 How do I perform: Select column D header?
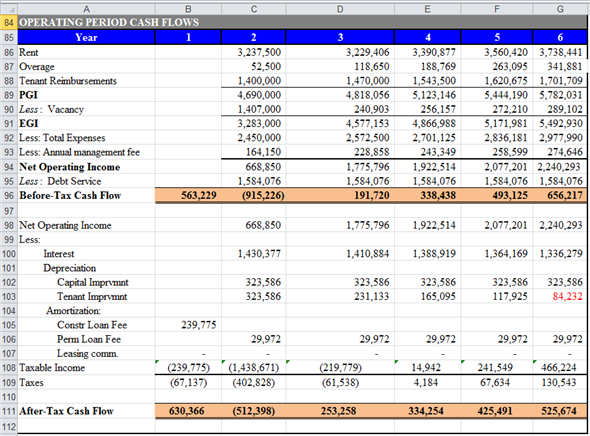(x=340, y=9)
